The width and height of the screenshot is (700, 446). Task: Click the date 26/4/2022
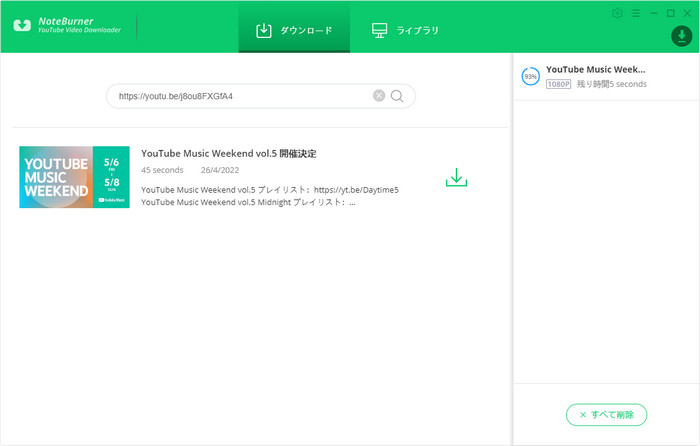pyautogui.click(x=220, y=170)
